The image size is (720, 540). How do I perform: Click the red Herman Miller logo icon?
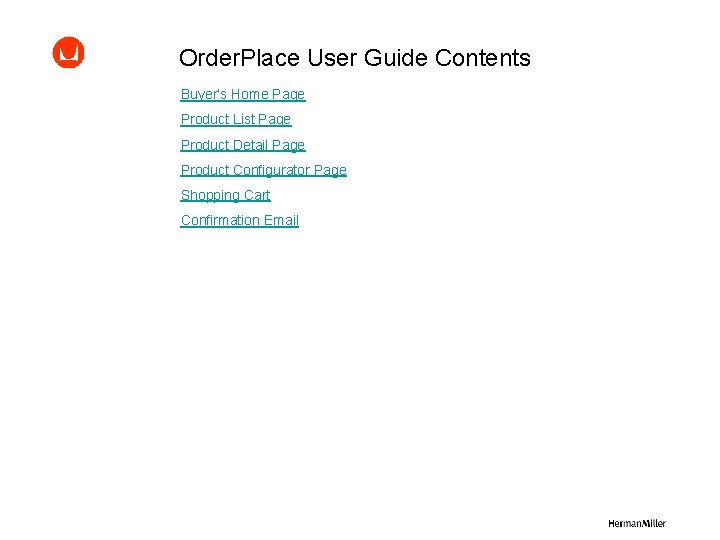[68, 52]
